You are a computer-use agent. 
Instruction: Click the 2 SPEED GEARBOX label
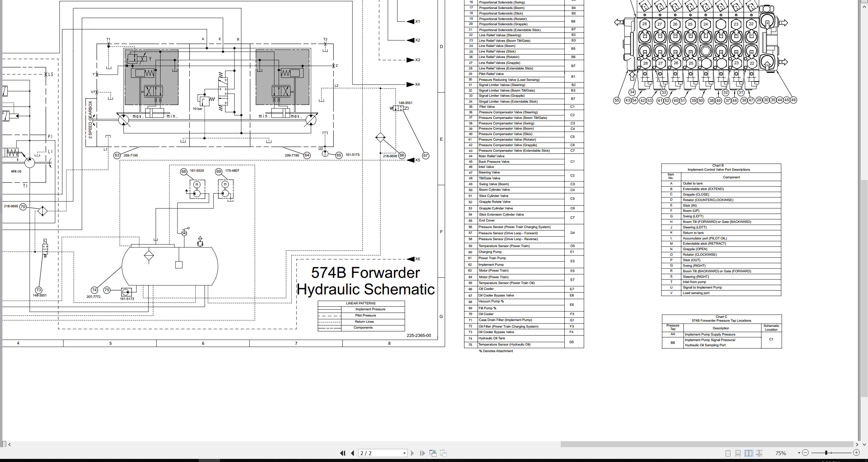[90, 120]
